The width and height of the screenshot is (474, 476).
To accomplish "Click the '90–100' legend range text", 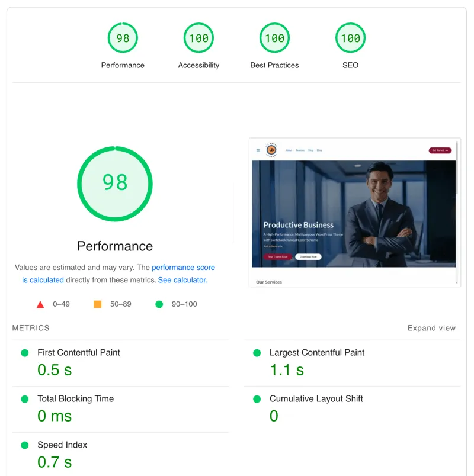I will click(184, 304).
